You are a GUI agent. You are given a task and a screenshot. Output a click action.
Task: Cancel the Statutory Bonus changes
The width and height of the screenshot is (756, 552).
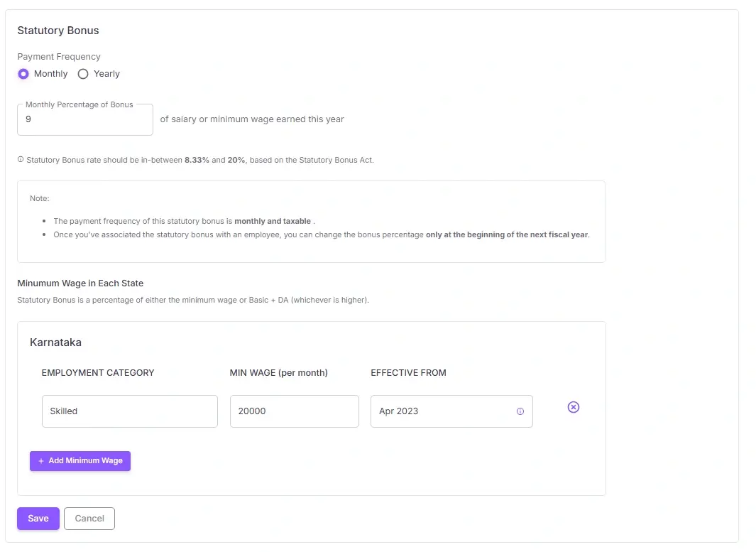pos(89,519)
